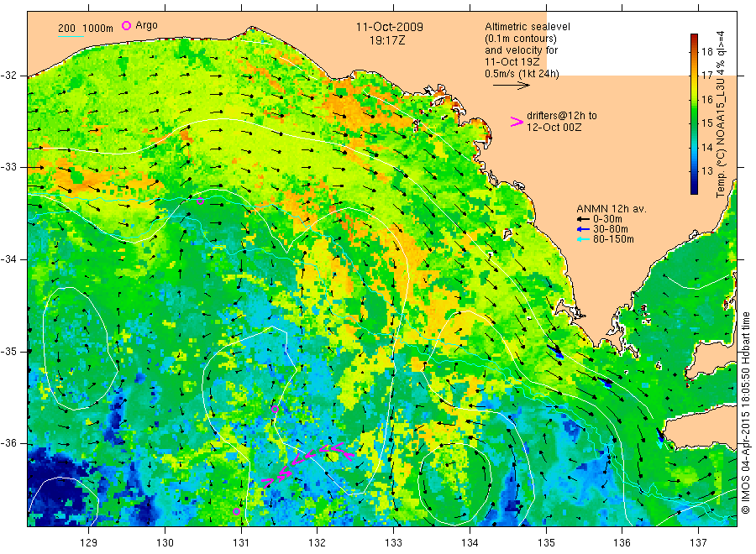Image resolution: width=756 pixels, height=554 pixels.
Task: Click the 0.5m/s velocity reference arrow
Action: coord(510,85)
